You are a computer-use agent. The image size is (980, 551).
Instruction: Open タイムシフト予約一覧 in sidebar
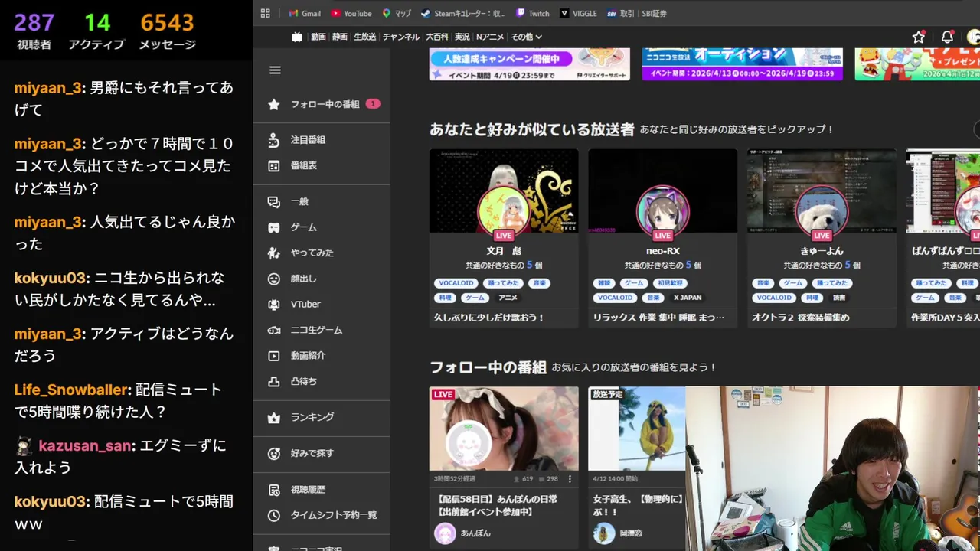322,515
